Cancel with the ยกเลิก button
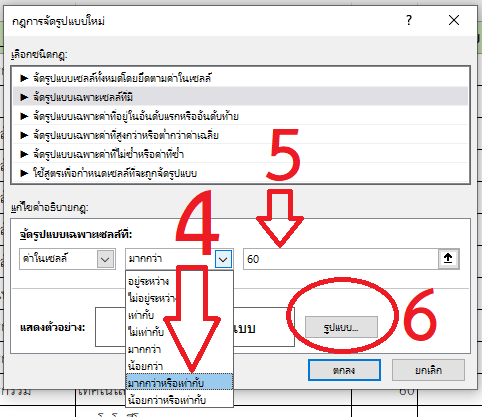The height and width of the screenshot is (417, 482). (x=428, y=370)
